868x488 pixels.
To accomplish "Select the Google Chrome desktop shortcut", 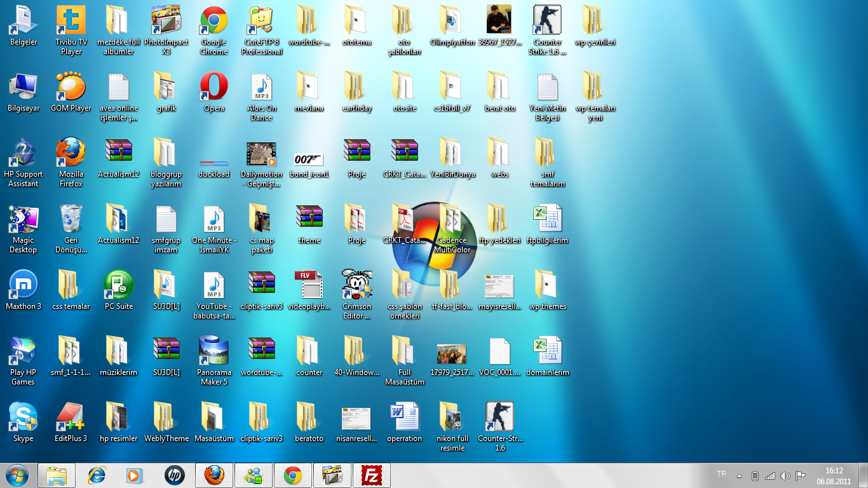I will (x=214, y=30).
